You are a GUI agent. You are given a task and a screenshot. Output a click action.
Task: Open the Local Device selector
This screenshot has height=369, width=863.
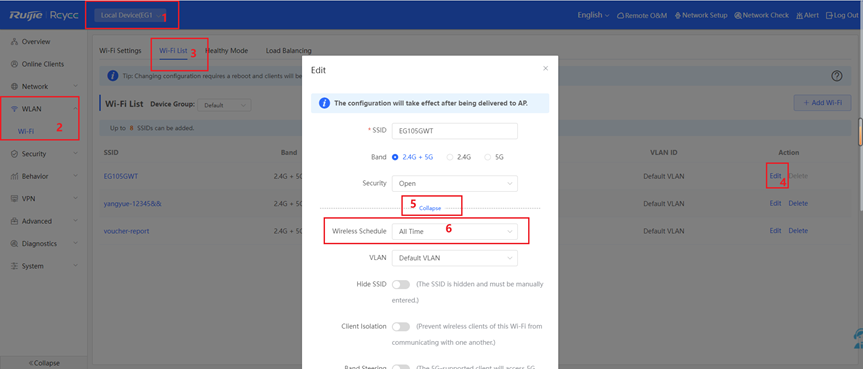click(130, 15)
